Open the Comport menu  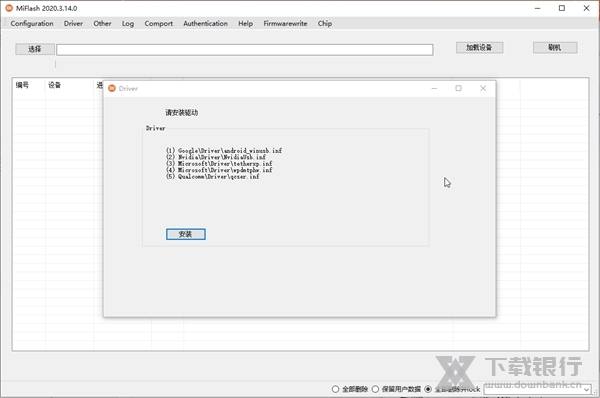[158, 23]
